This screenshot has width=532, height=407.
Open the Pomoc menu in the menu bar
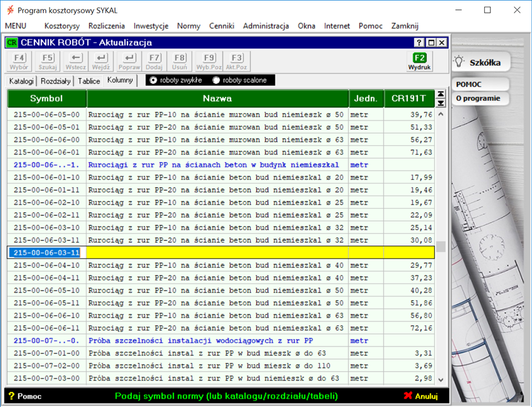point(371,26)
